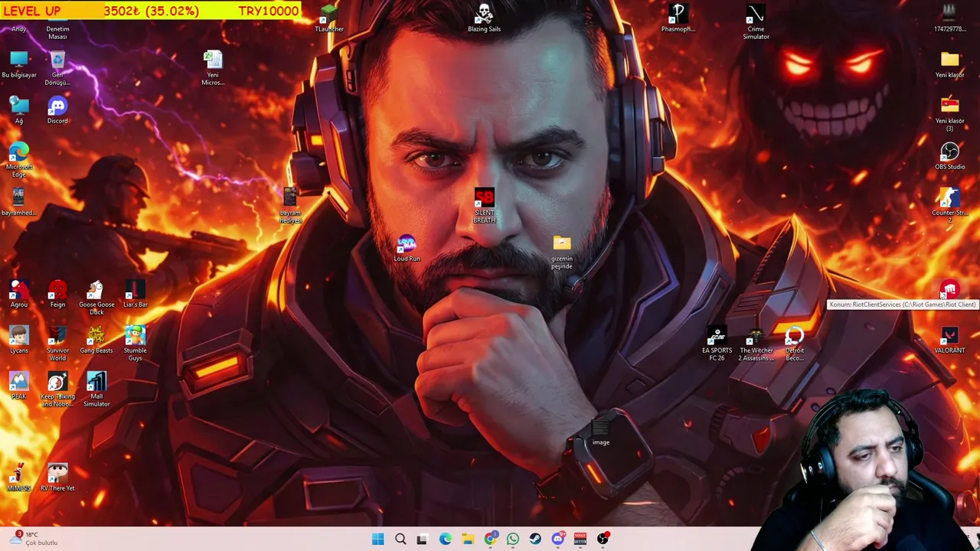
Task: Open the 18°C weather widget
Action: 34,539
